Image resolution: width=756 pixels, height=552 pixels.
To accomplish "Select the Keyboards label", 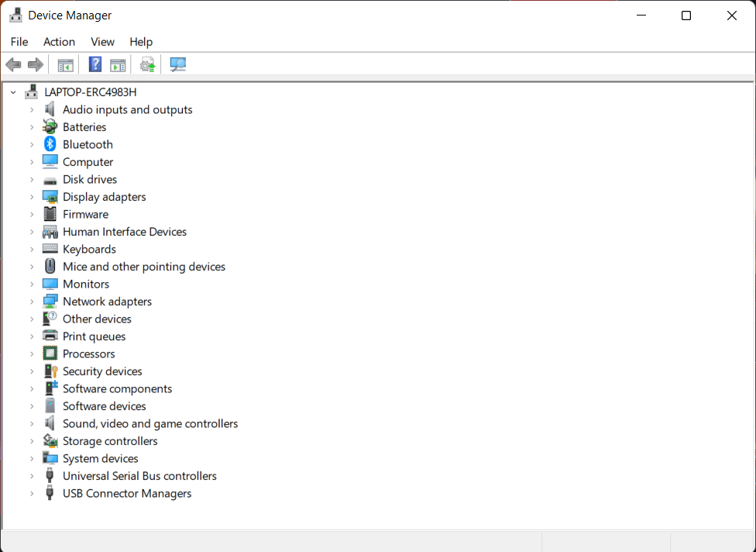I will coord(89,249).
